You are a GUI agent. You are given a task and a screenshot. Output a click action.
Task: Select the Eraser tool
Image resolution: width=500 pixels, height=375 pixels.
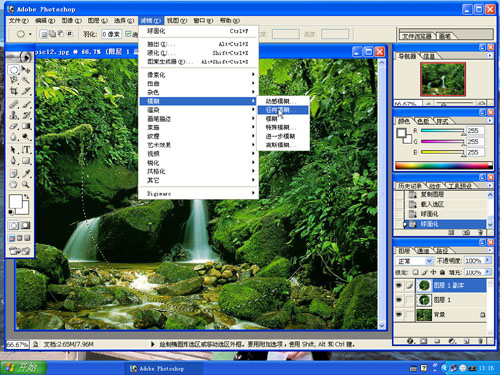(x=14, y=126)
